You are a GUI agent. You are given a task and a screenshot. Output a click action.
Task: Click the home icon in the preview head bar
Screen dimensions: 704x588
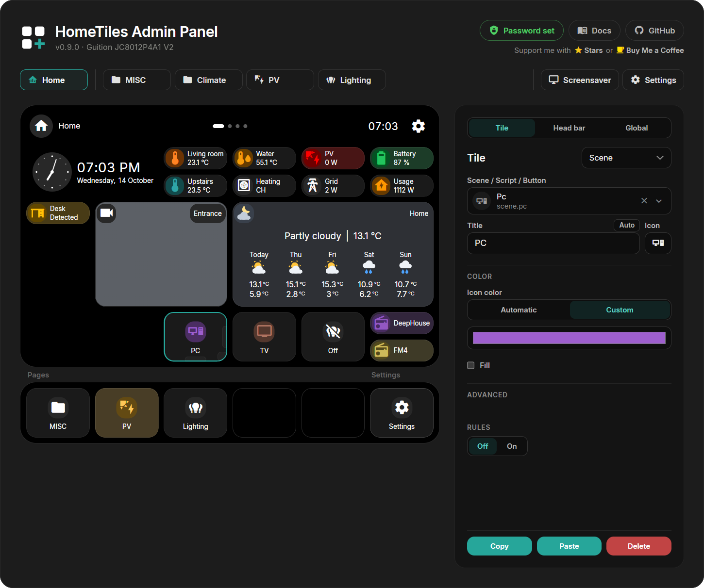(41, 126)
